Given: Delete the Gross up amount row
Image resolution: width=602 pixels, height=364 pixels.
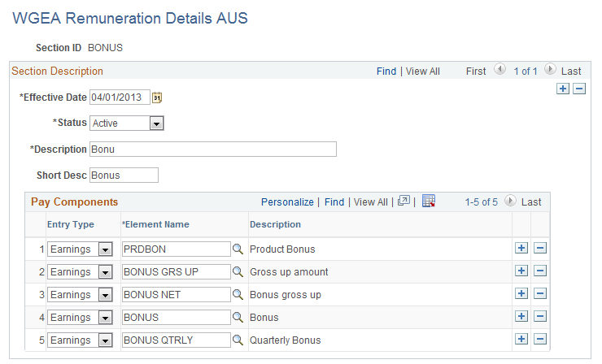Looking at the screenshot, I should (x=540, y=271).
